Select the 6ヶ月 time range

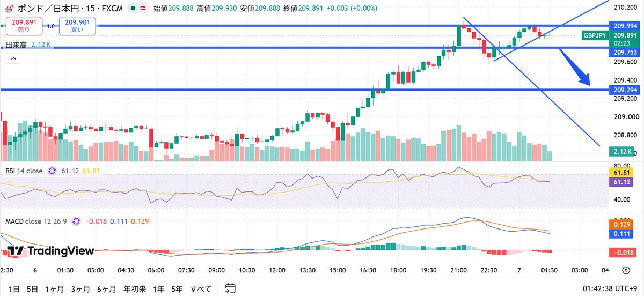pyautogui.click(x=105, y=288)
